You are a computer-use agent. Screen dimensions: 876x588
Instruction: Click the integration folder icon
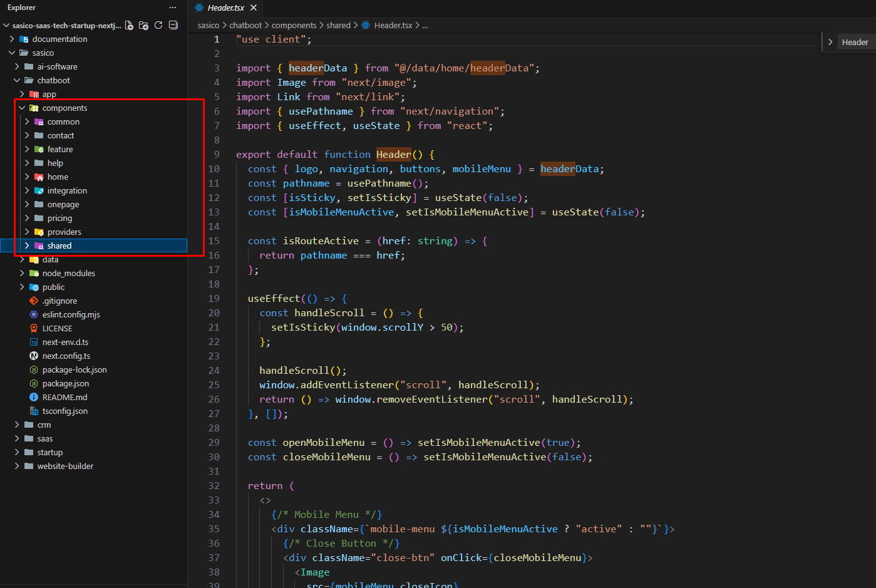pyautogui.click(x=39, y=190)
